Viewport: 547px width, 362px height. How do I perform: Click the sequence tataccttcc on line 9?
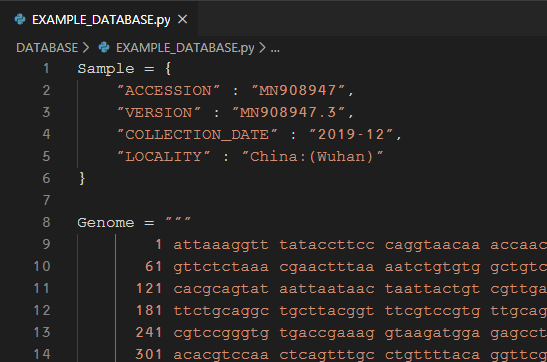pyautogui.click(x=327, y=245)
